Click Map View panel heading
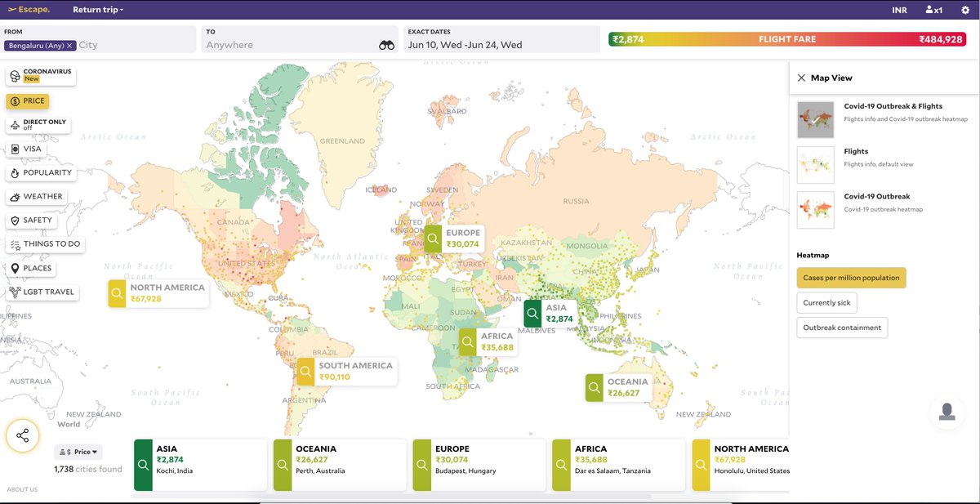The height and width of the screenshot is (504, 980). coord(831,78)
